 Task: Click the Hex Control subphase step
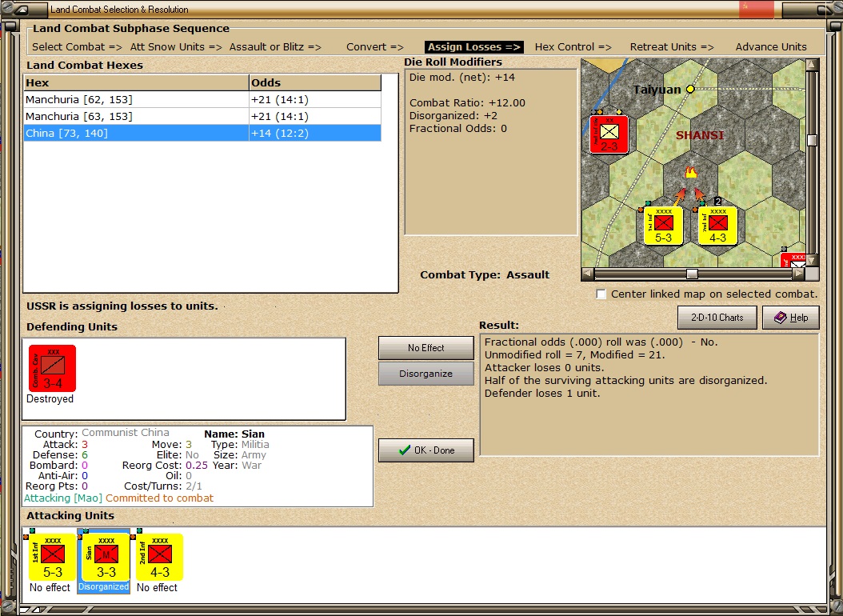coord(573,46)
